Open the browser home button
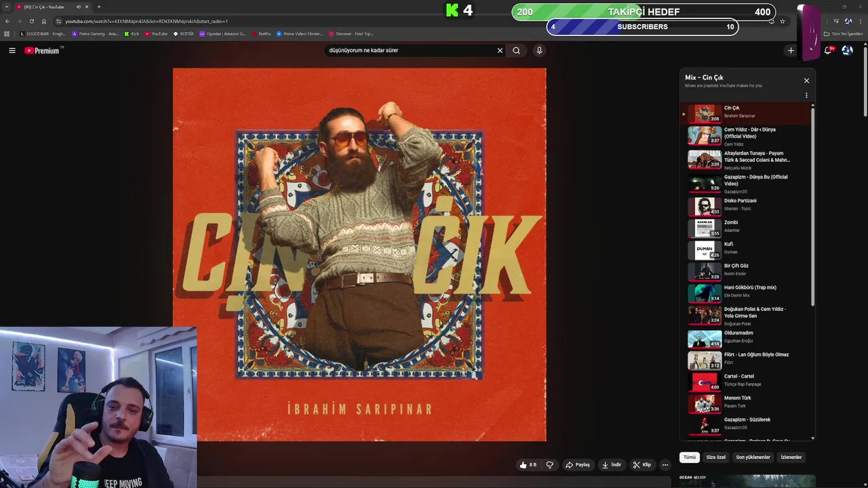The image size is (868, 488). [x=44, y=21]
